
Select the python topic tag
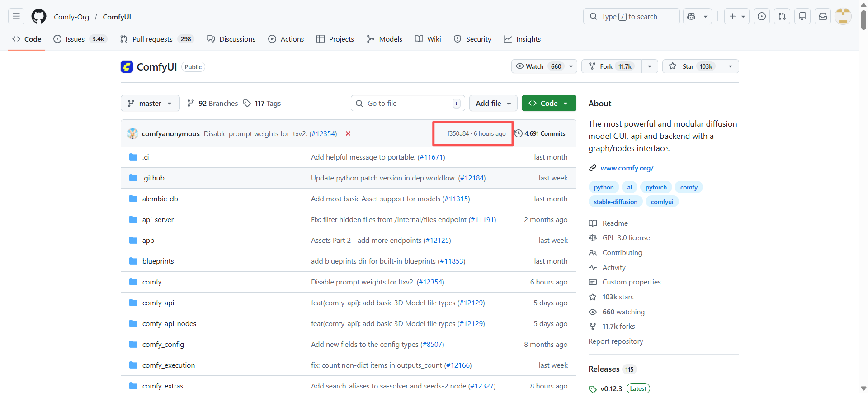pyautogui.click(x=604, y=187)
